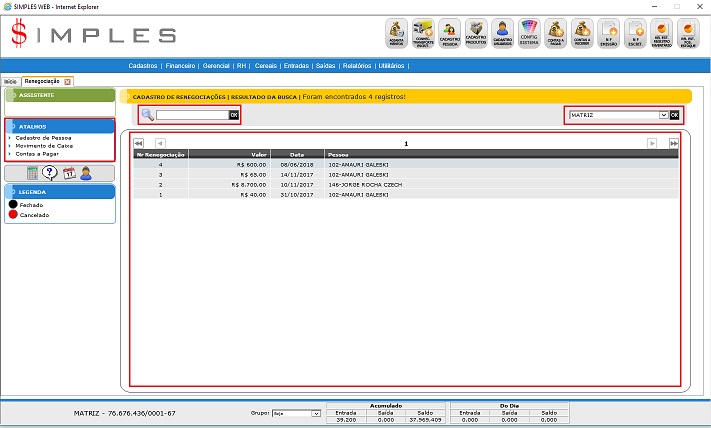
Task: Click the search text input field
Action: coord(192,115)
